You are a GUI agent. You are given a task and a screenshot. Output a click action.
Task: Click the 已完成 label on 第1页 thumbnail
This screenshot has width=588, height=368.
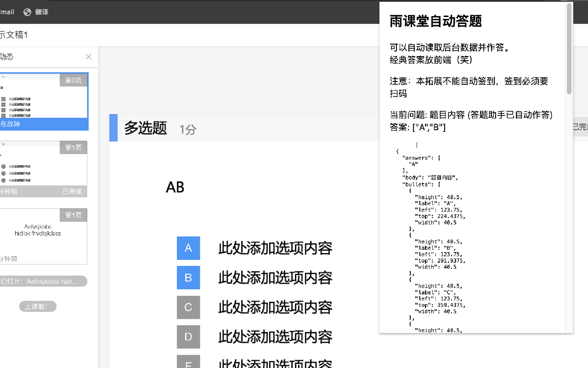coord(72,191)
